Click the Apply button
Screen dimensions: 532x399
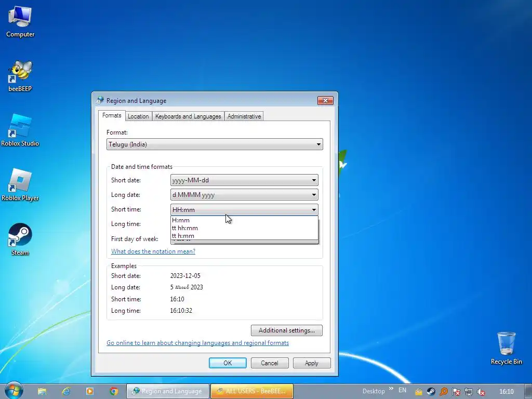click(312, 363)
